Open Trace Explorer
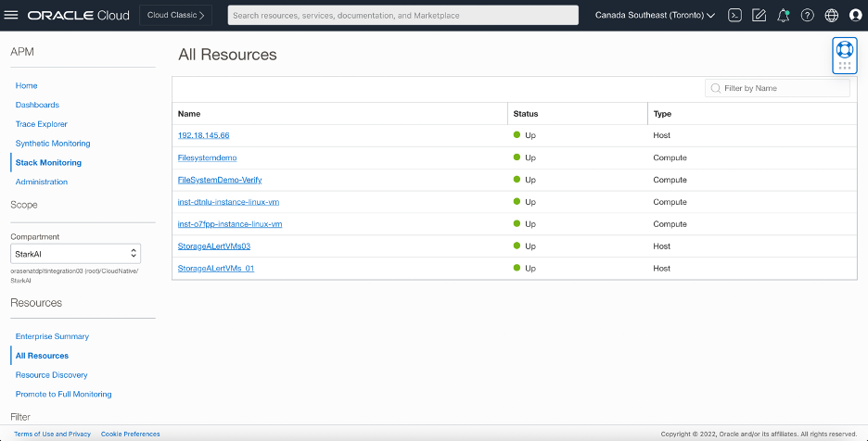Image resolution: width=868 pixels, height=441 pixels. [x=42, y=124]
